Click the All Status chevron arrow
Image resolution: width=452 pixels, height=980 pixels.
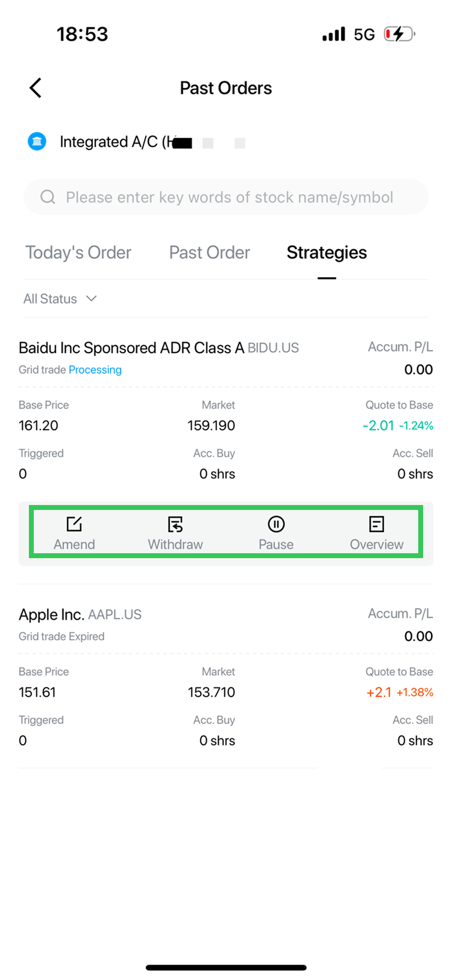(91, 299)
